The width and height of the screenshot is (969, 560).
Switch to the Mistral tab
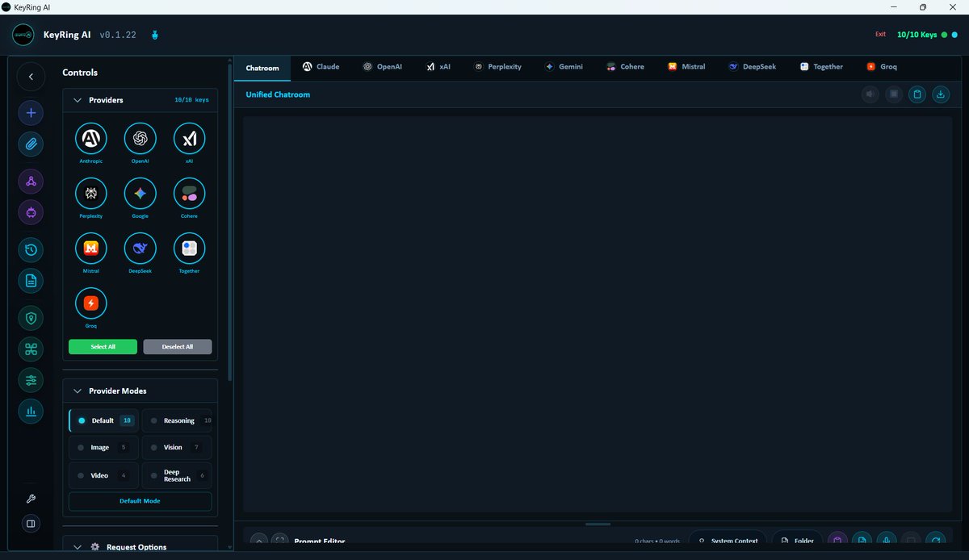(686, 67)
